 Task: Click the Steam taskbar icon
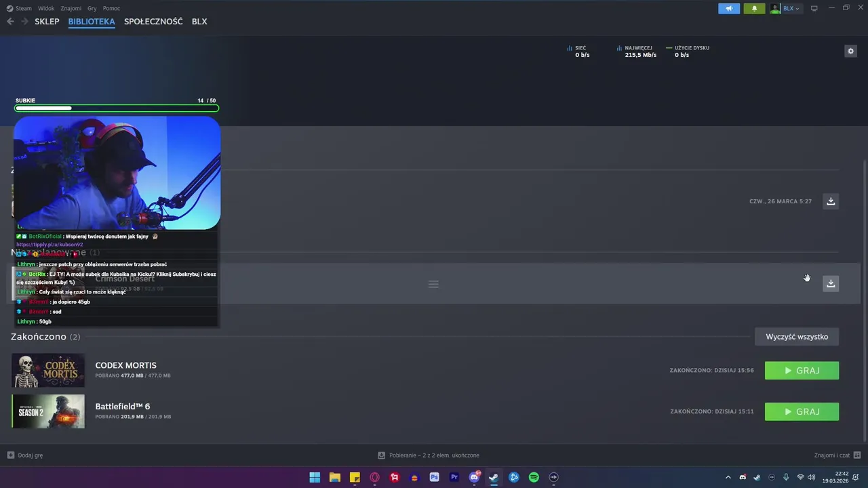coord(494,477)
